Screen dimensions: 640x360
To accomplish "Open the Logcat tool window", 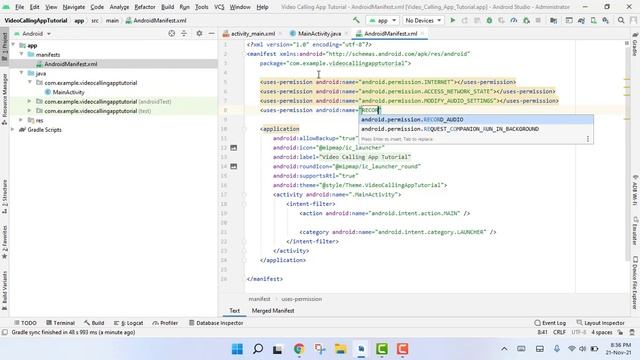I will 129,323.
